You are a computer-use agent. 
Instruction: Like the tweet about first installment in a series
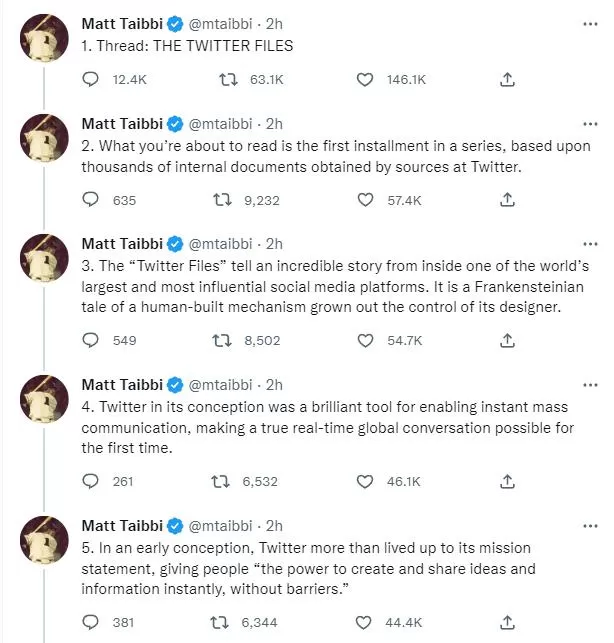coord(365,200)
